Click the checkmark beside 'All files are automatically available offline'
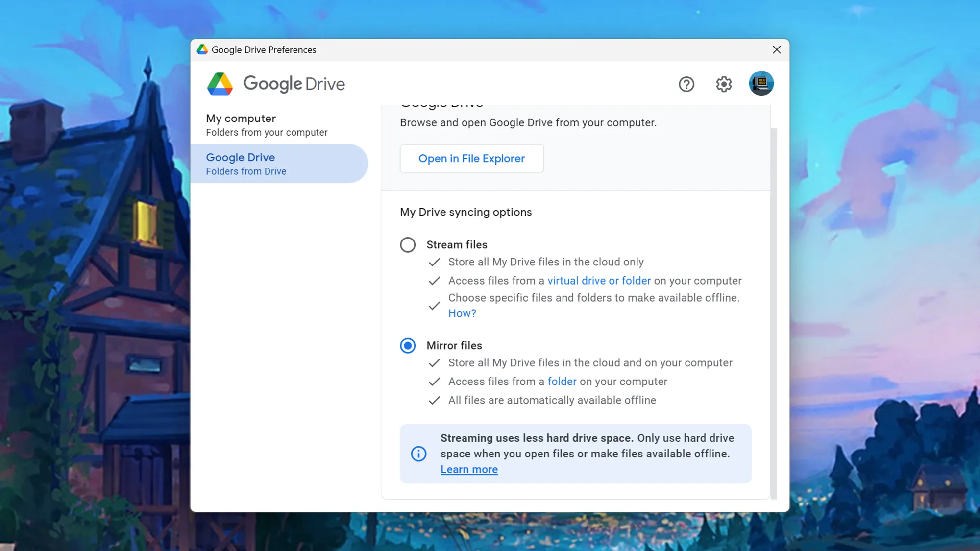The image size is (980, 551). tap(434, 400)
